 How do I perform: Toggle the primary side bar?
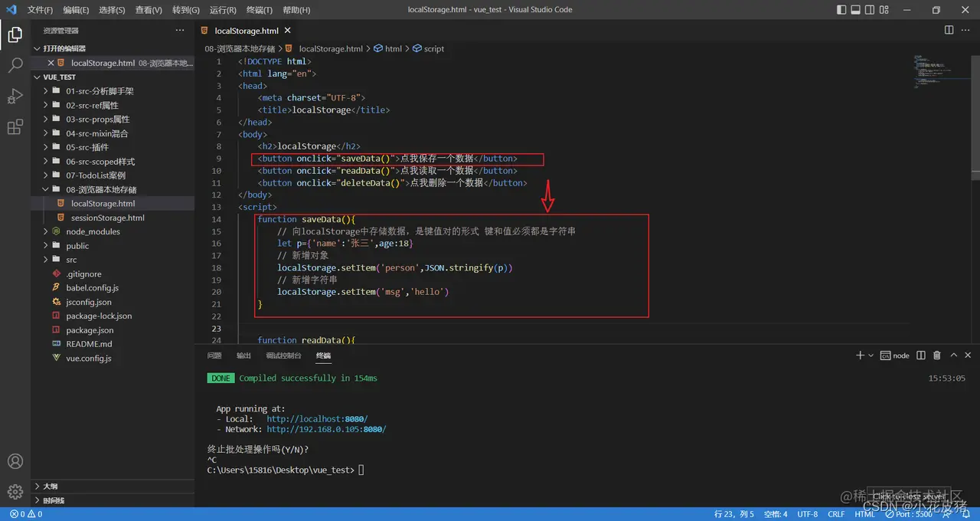pos(842,10)
